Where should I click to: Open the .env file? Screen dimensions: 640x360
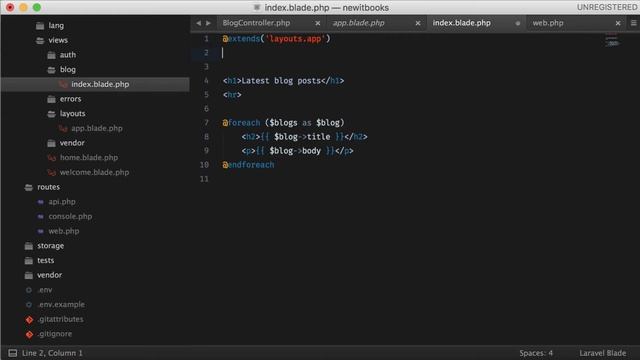coord(44,290)
